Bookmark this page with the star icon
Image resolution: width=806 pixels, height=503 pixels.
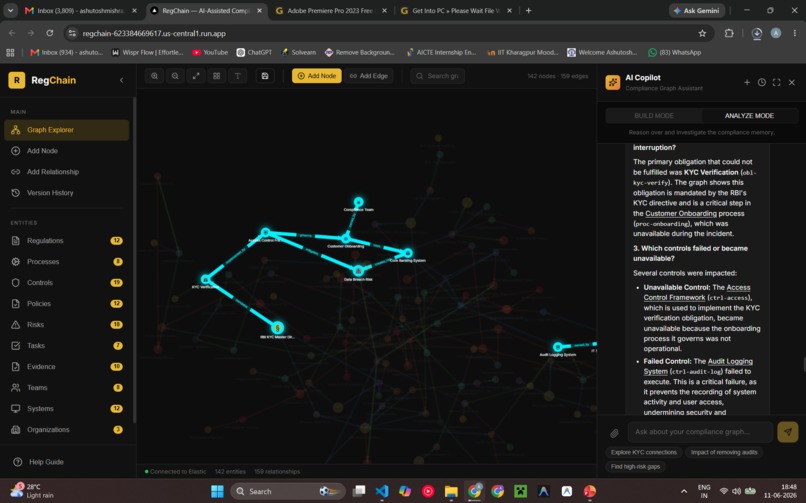(702, 33)
